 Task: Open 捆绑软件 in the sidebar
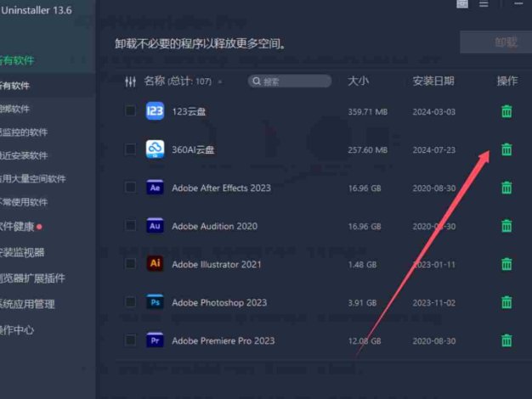[15, 109]
